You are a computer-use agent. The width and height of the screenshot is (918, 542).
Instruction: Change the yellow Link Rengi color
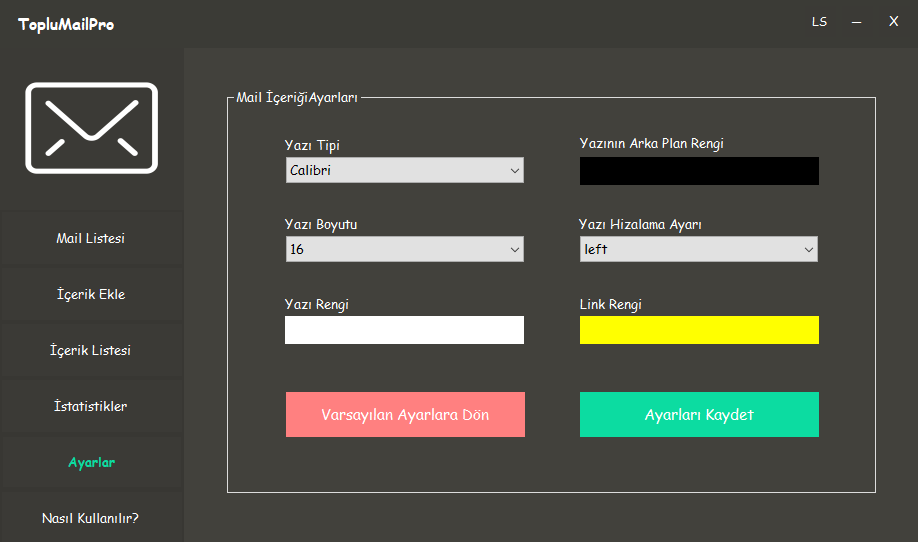pos(699,330)
